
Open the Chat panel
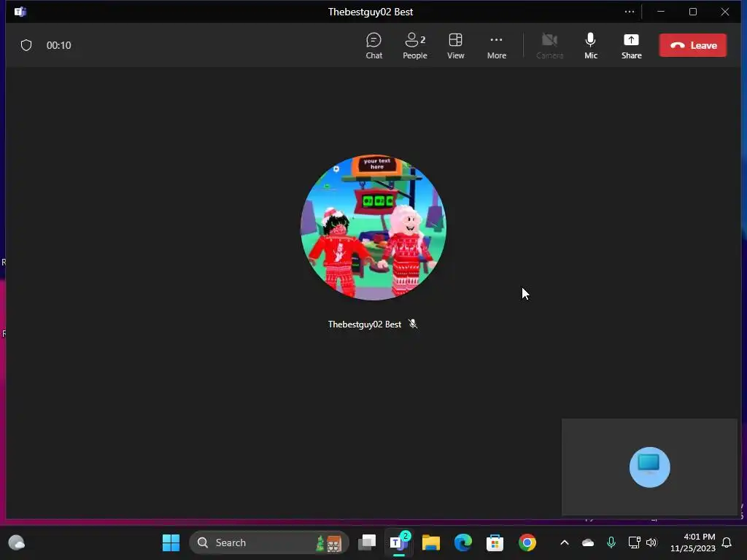[373, 46]
